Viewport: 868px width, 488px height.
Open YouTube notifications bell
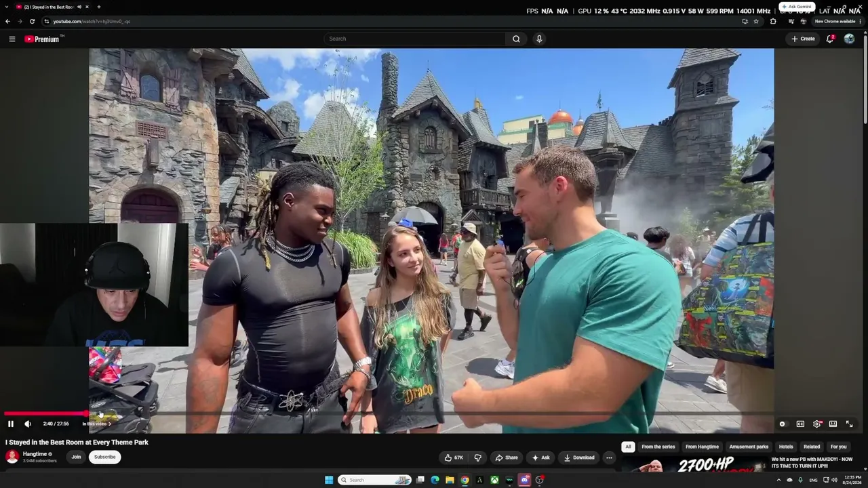coord(830,39)
